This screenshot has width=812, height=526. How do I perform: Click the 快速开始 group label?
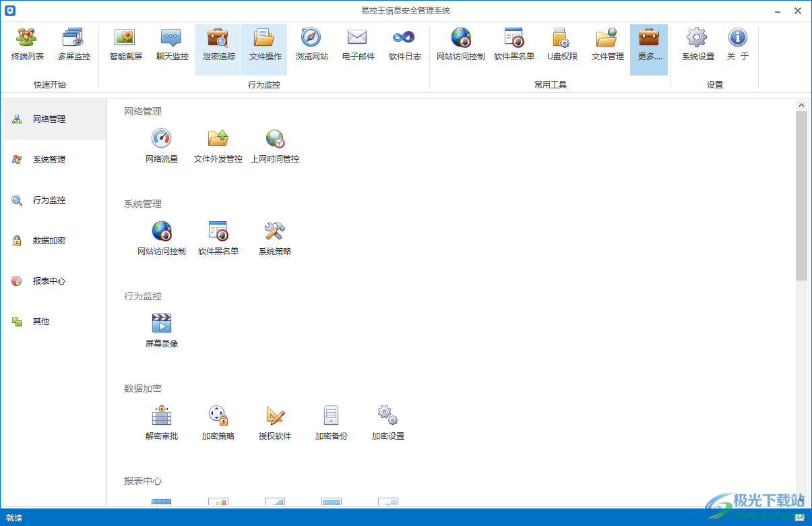50,84
